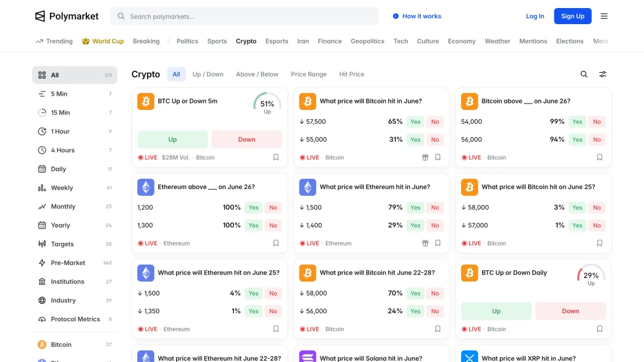Open the filter sliders icon

coord(603,75)
